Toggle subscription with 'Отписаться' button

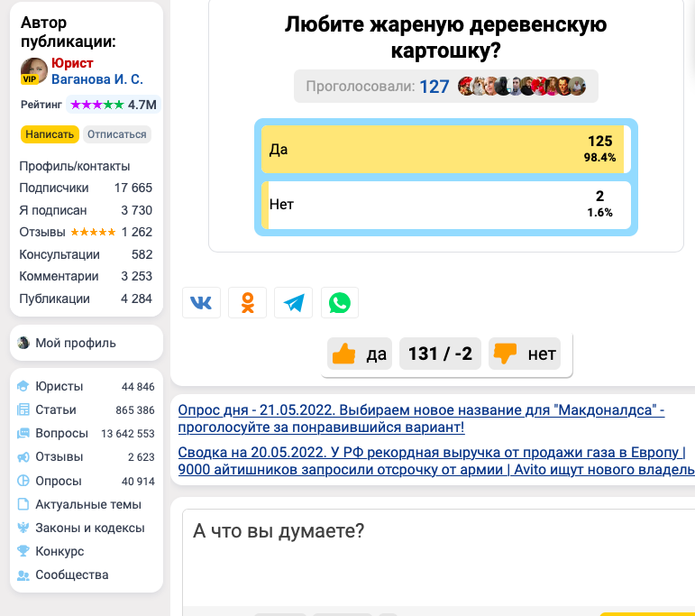(117, 134)
